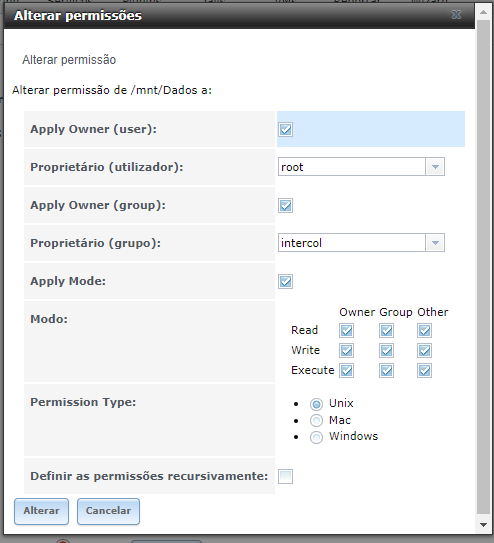
Task: Toggle Other Write permission checkbox
Action: point(424,350)
